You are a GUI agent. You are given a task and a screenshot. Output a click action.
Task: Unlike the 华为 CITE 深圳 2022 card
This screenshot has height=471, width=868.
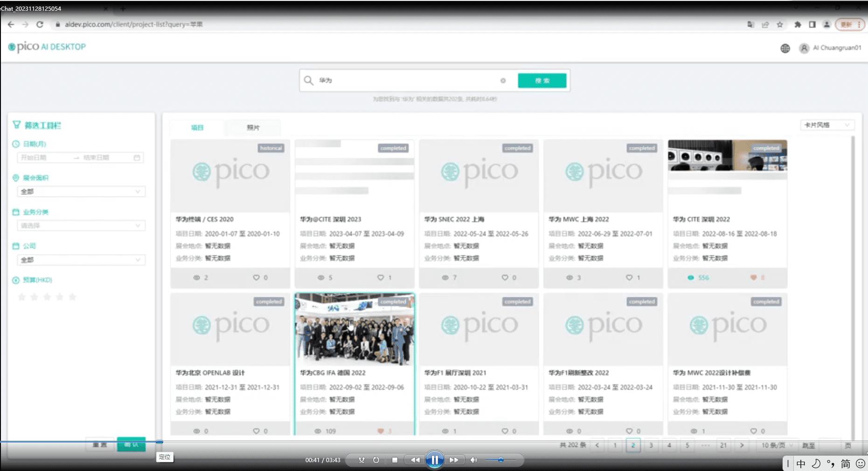click(x=753, y=278)
